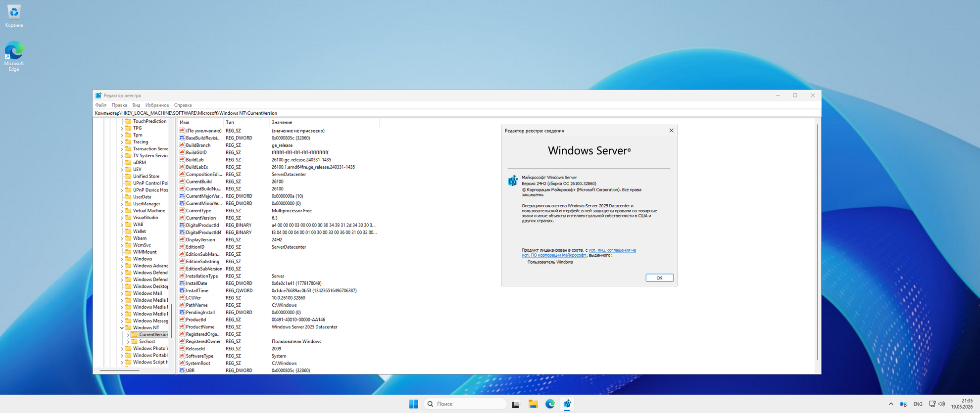980x413 pixels.
Task: Click the Registry Editor title bar icon
Action: tap(98, 95)
